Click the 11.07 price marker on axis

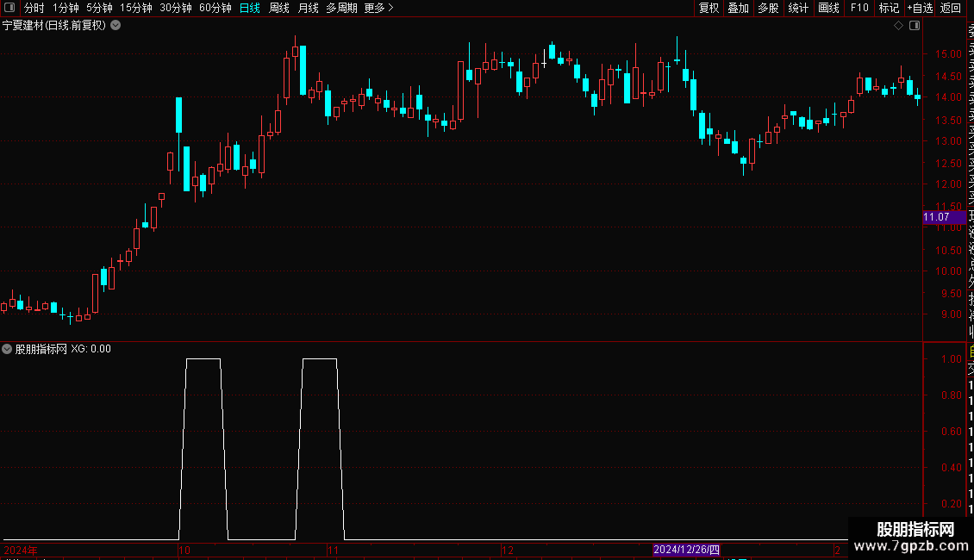(944, 216)
